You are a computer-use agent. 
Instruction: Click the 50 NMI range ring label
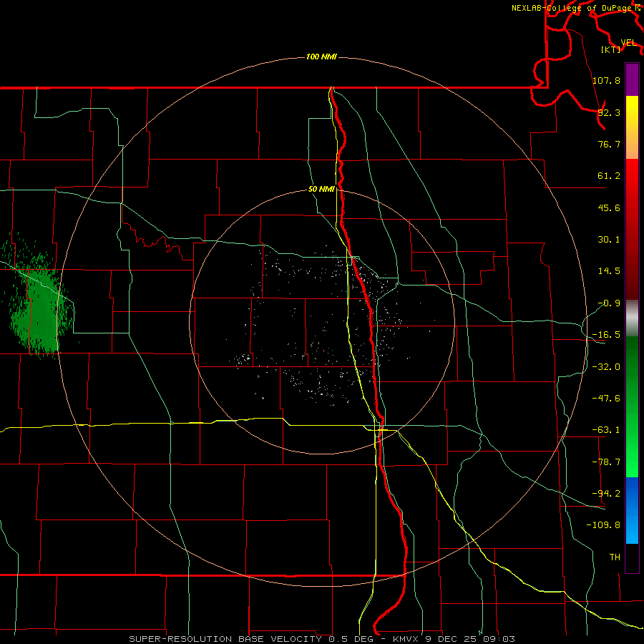point(321,190)
